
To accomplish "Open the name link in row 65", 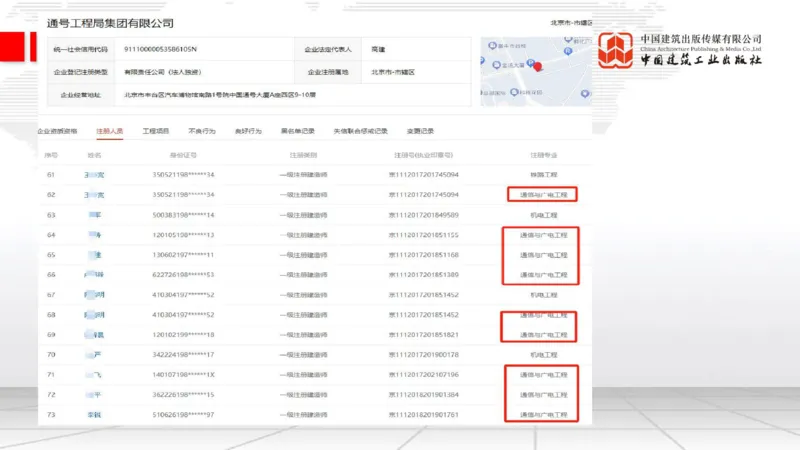I will pos(95,255).
